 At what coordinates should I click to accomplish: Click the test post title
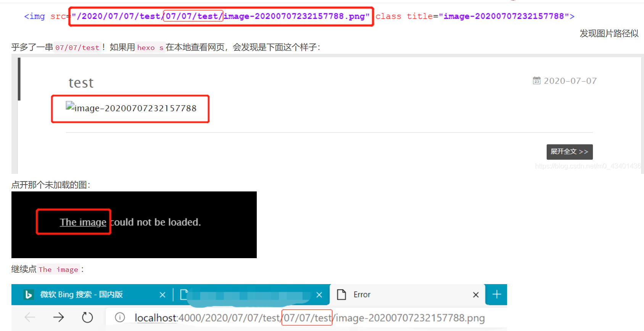point(81,83)
